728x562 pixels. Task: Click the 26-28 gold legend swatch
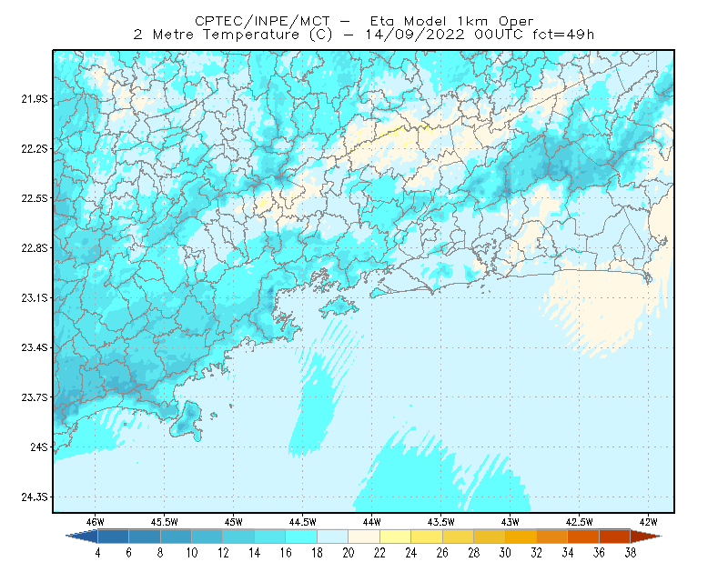pos(458,537)
